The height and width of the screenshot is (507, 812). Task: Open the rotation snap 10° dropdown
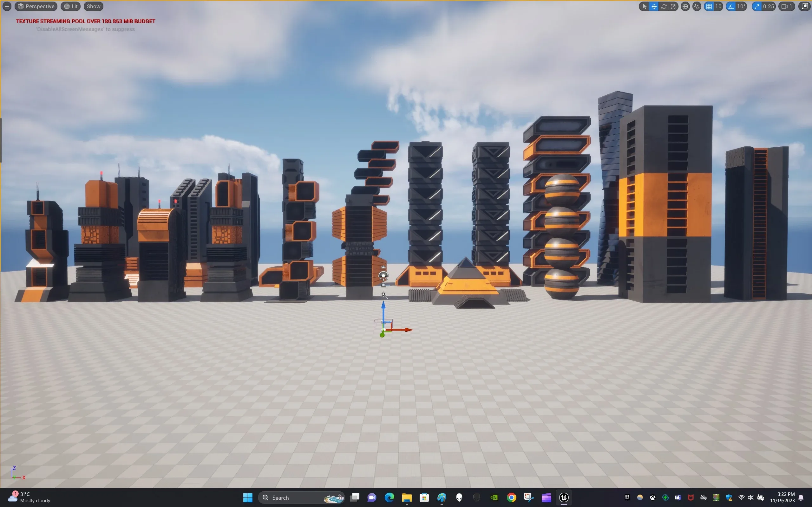[741, 6]
